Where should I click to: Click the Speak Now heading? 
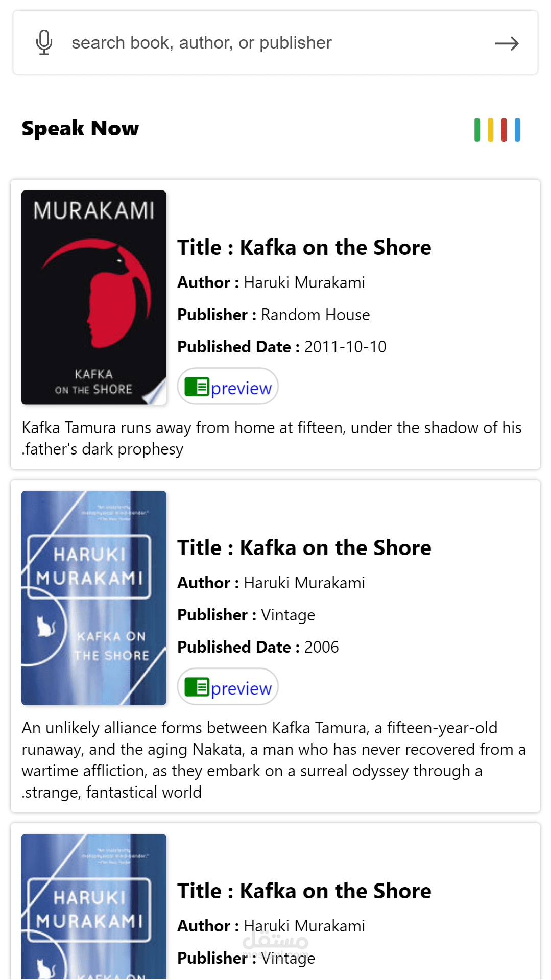(80, 129)
